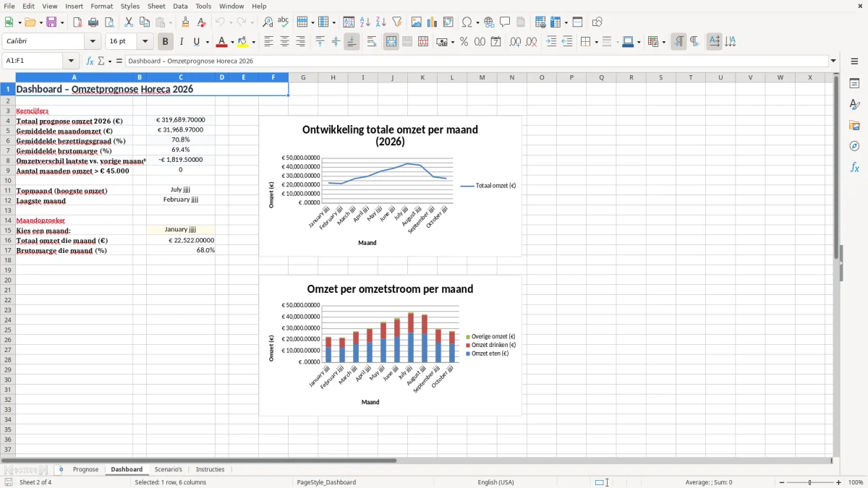The width and height of the screenshot is (868, 488).
Task: Open Currency format dropdown arrow
Action: tap(452, 42)
